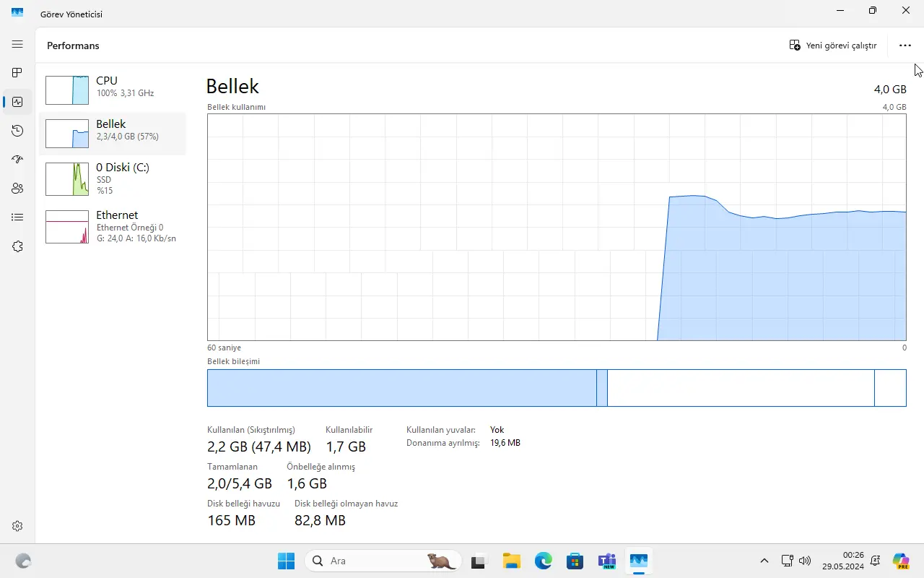924x578 pixels.
Task: Click the Task Manager title bar icon
Action: click(x=17, y=12)
